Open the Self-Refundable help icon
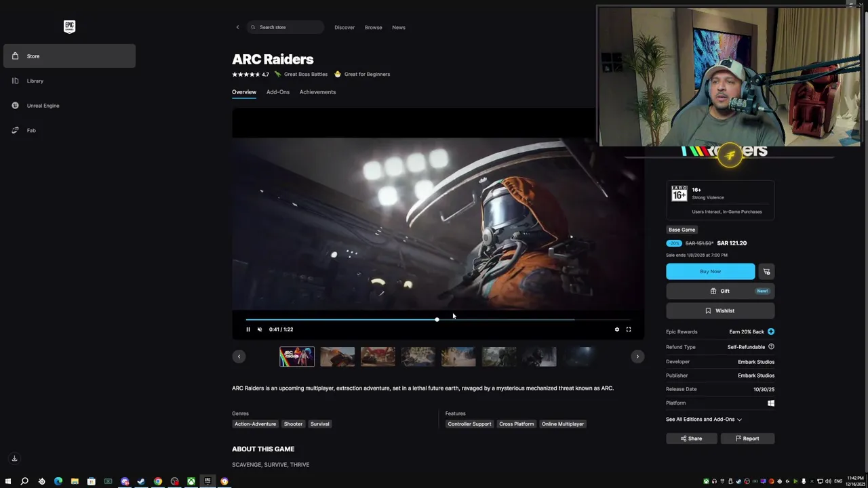This screenshot has width=868, height=488. coord(771,347)
